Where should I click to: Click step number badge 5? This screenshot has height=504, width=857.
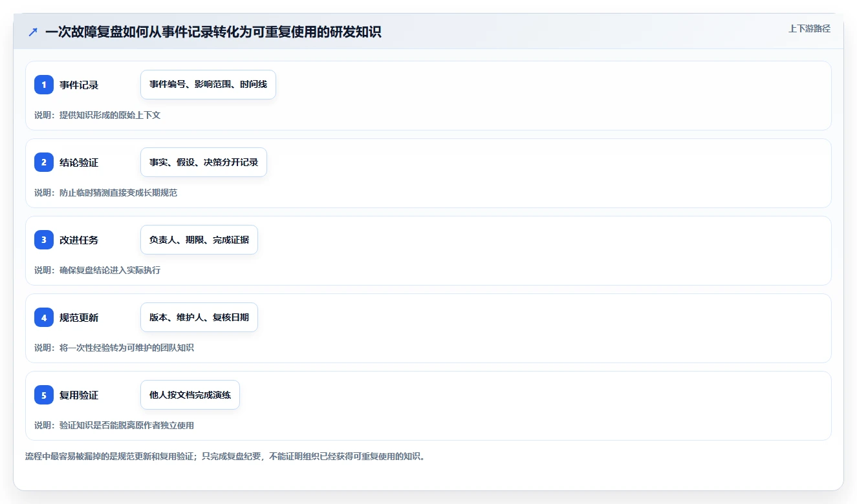point(44,395)
